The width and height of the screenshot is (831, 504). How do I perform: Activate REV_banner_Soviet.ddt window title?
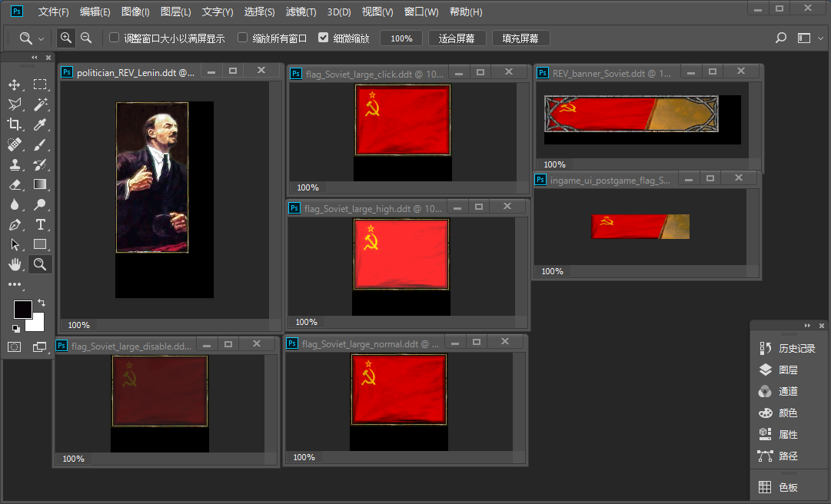[612, 74]
